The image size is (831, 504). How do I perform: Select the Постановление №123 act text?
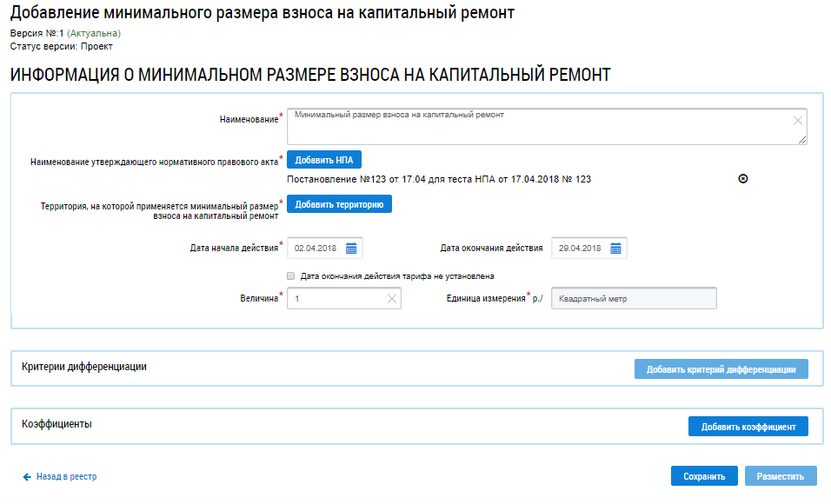click(439, 179)
